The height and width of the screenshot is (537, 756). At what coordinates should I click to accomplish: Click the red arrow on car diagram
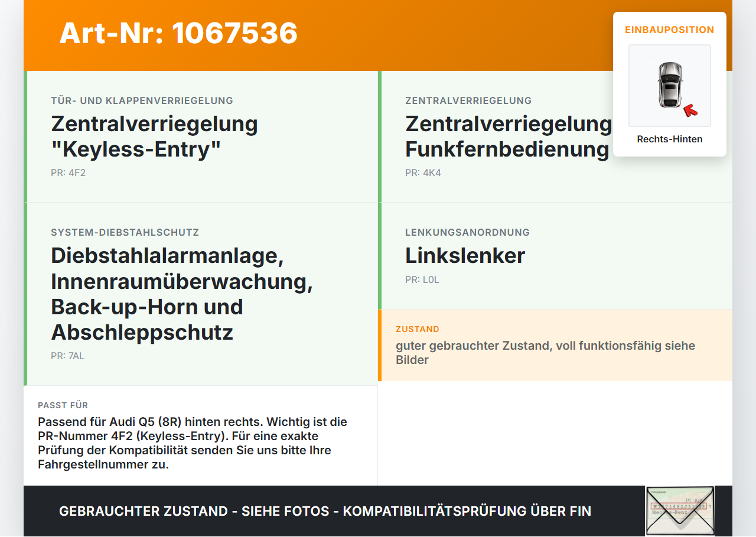[690, 110]
